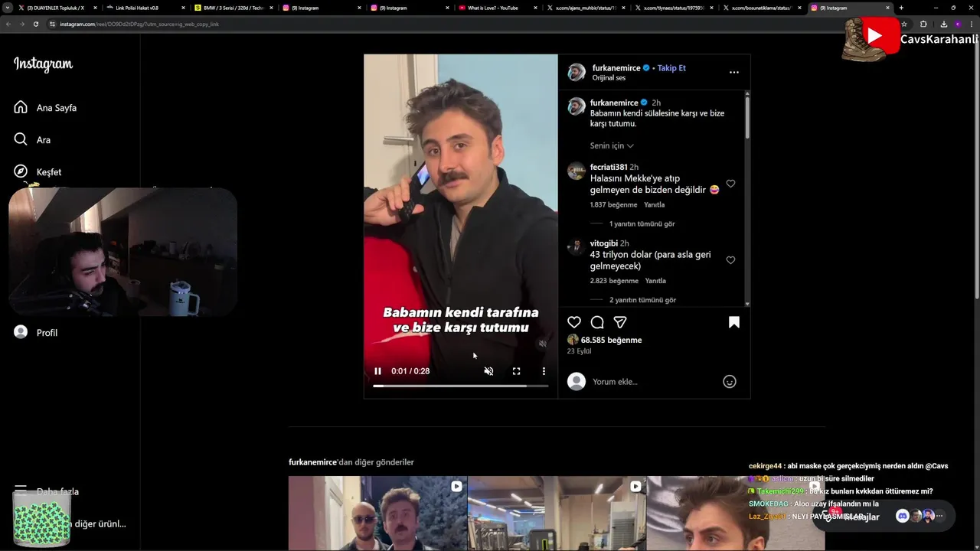Open browser extensions puzzle icon

point(923,24)
